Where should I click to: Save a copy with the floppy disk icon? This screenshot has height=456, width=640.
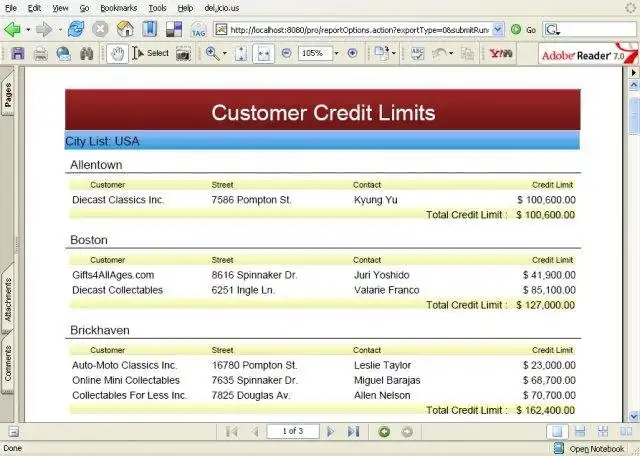[x=18, y=53]
